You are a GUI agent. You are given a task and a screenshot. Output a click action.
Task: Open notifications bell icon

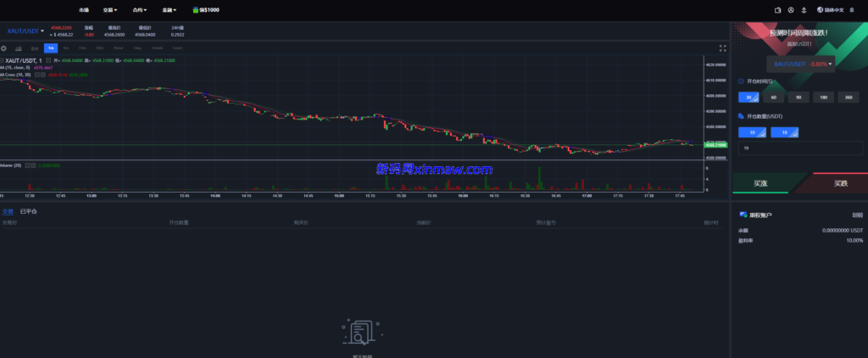tap(851, 10)
